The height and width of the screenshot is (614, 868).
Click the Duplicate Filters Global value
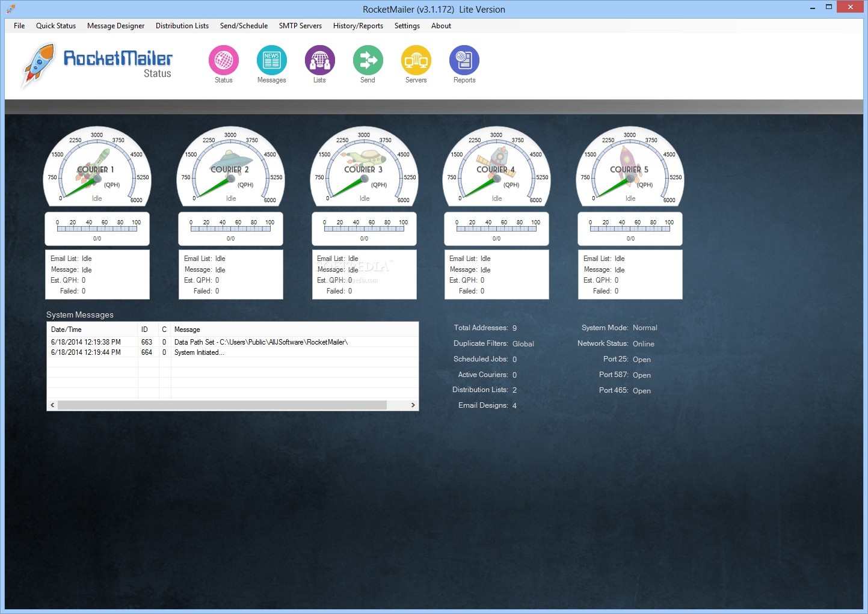(523, 344)
